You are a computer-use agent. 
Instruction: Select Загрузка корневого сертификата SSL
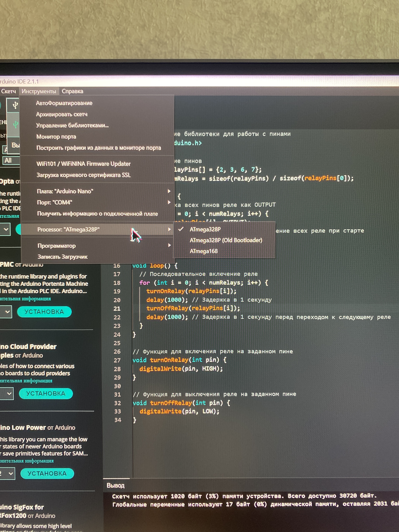pos(84,175)
